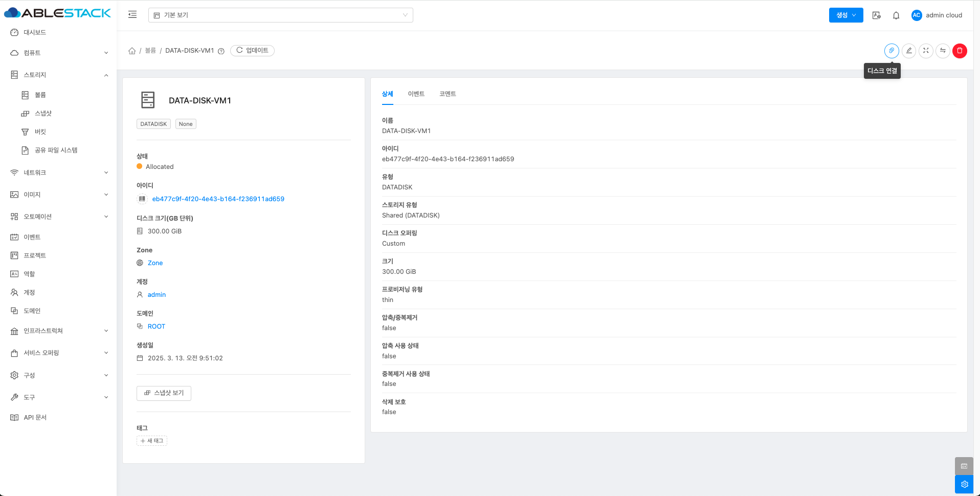Open settings gear at bottom right
The height and width of the screenshot is (496, 980).
pyautogui.click(x=964, y=484)
